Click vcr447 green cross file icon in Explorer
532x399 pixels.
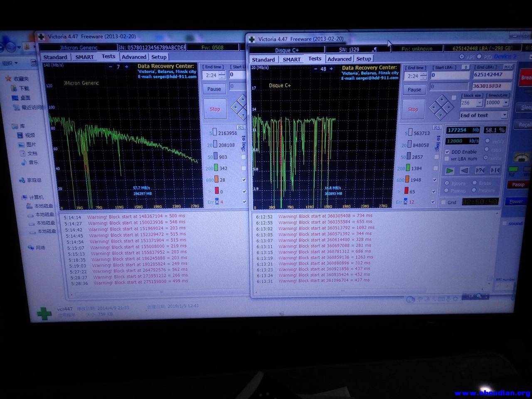point(44,313)
